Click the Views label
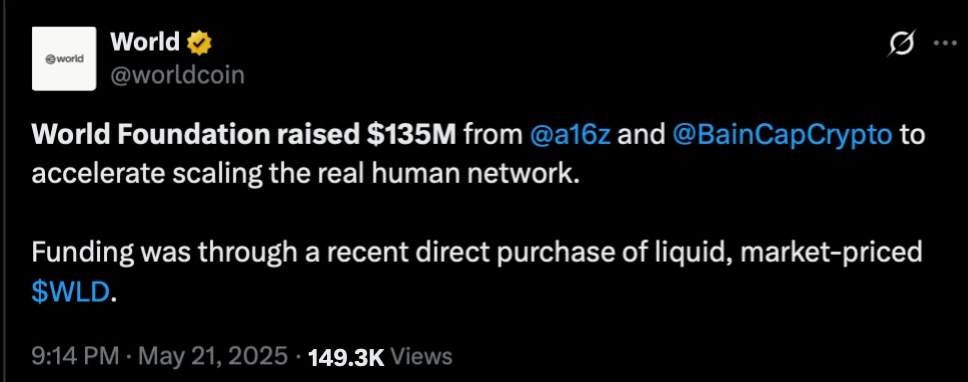 pyautogui.click(x=422, y=357)
